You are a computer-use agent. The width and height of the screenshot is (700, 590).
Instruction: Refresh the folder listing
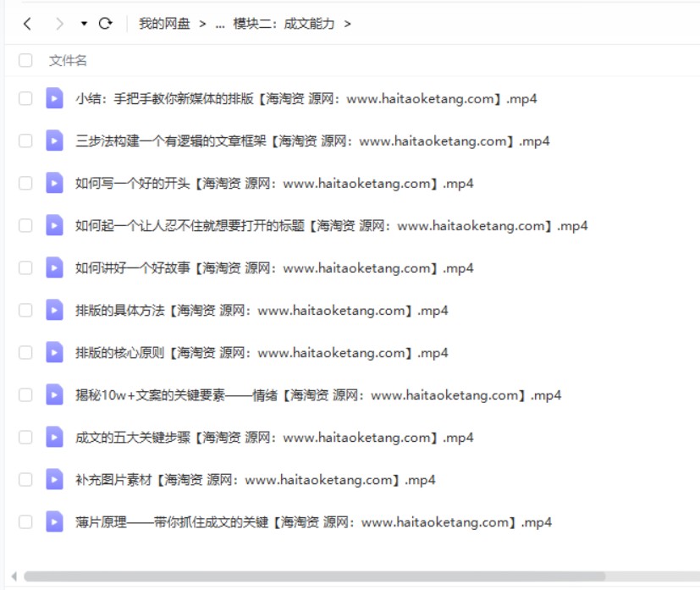tap(105, 23)
